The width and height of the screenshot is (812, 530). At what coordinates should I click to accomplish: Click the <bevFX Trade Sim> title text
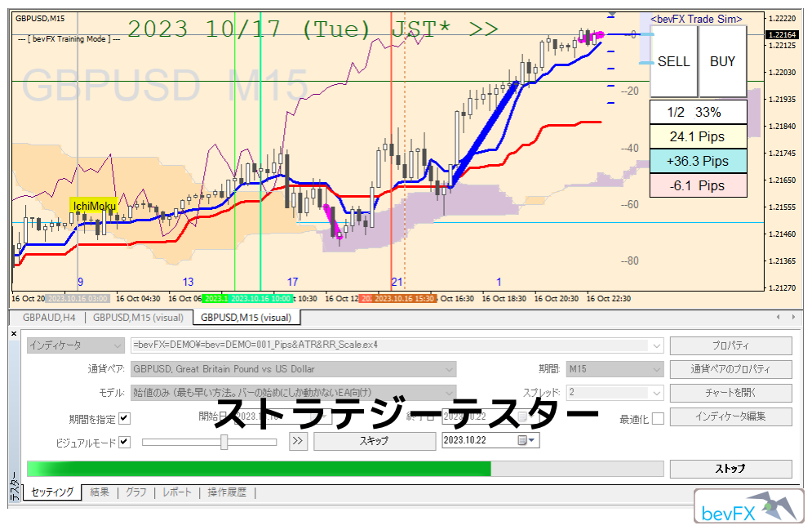(x=696, y=19)
